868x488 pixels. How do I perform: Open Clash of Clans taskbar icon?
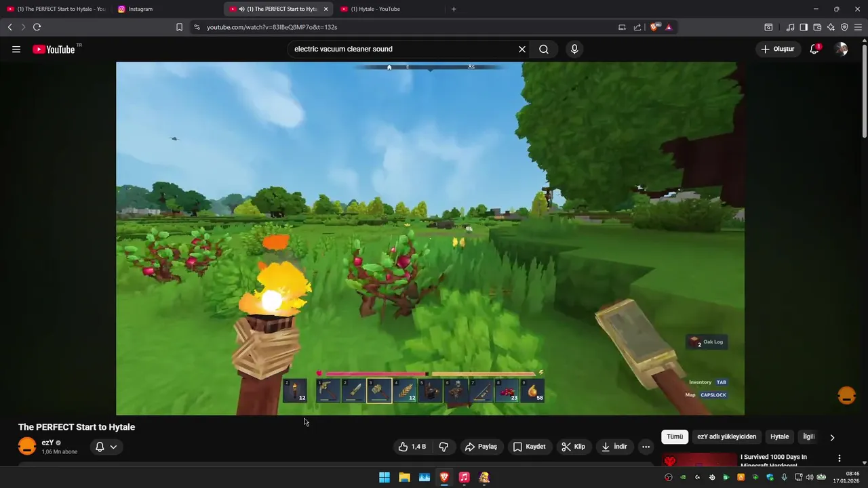point(484,477)
